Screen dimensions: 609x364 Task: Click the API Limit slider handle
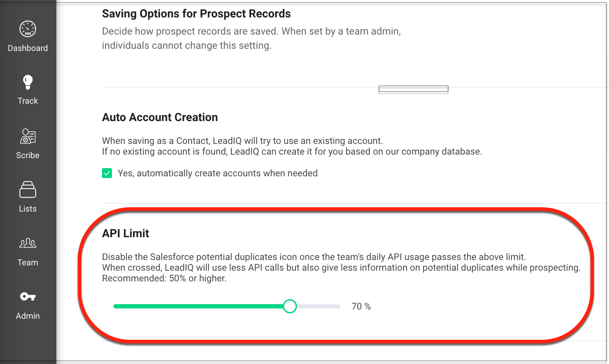pyautogui.click(x=290, y=306)
